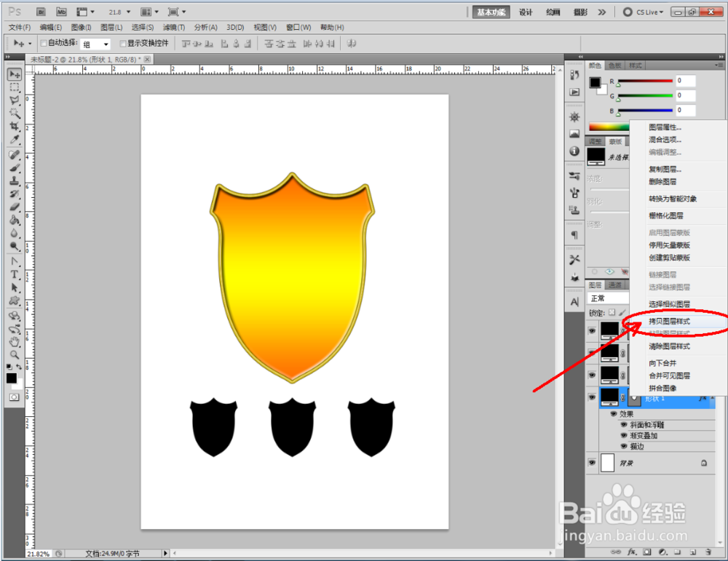This screenshot has height=561, width=728.
Task: Select the Hand tool
Action: pyautogui.click(x=15, y=342)
